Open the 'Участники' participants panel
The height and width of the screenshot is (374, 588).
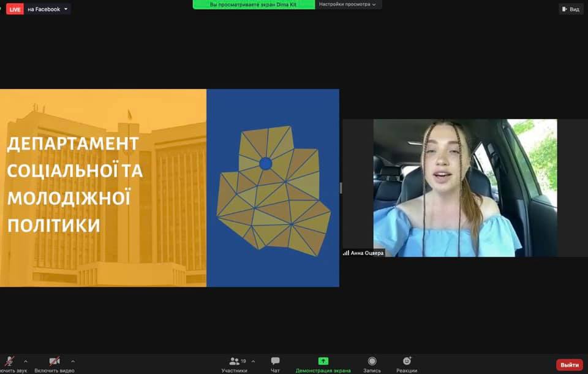point(235,365)
